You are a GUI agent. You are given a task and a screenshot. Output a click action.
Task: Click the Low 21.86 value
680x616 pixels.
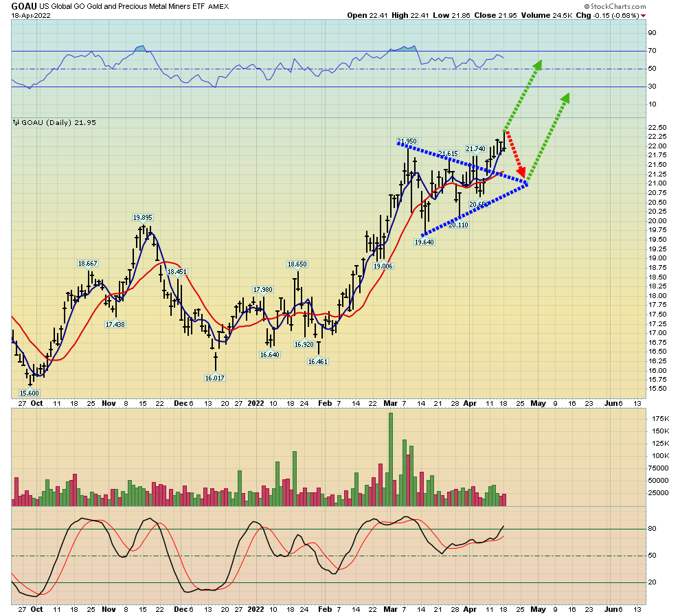(x=451, y=15)
